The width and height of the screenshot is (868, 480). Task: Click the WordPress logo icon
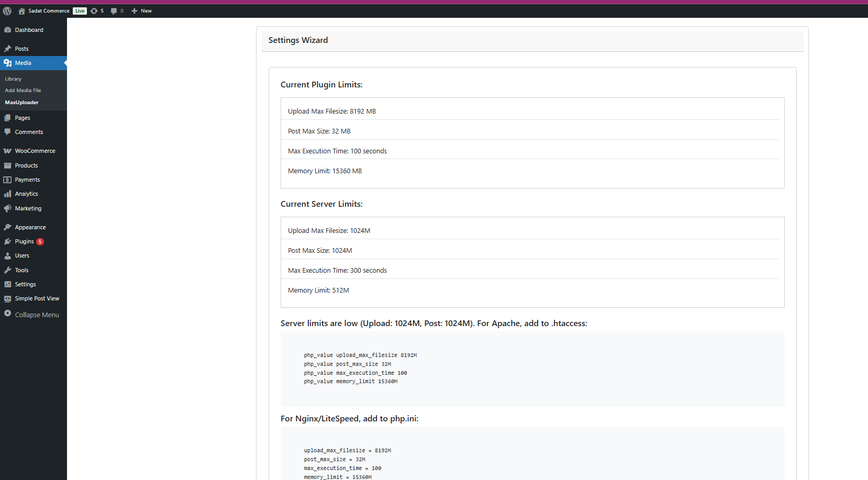tap(7, 11)
